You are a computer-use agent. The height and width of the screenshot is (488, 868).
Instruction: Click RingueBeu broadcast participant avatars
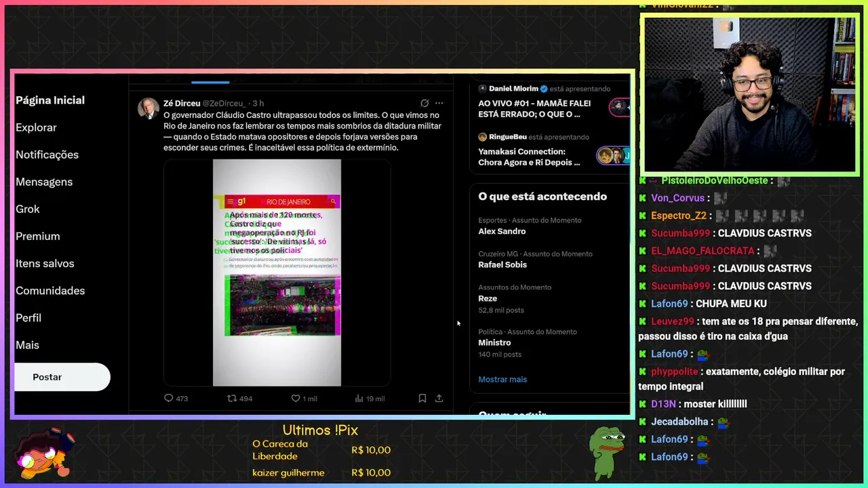pos(613,156)
